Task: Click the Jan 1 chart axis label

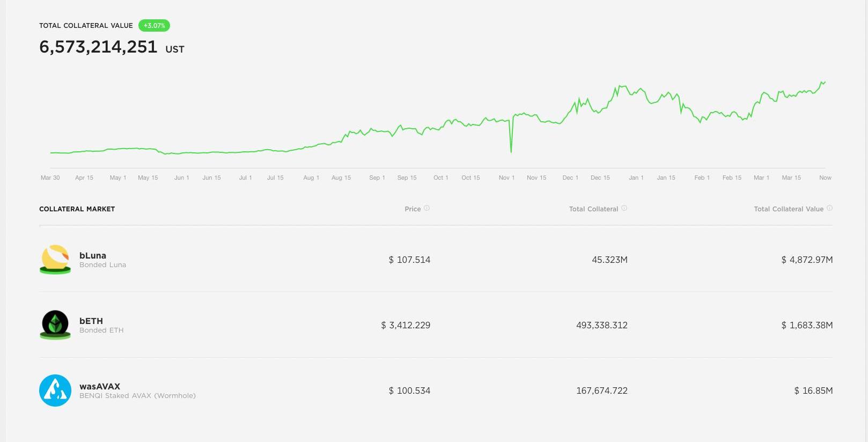Action: pyautogui.click(x=636, y=178)
